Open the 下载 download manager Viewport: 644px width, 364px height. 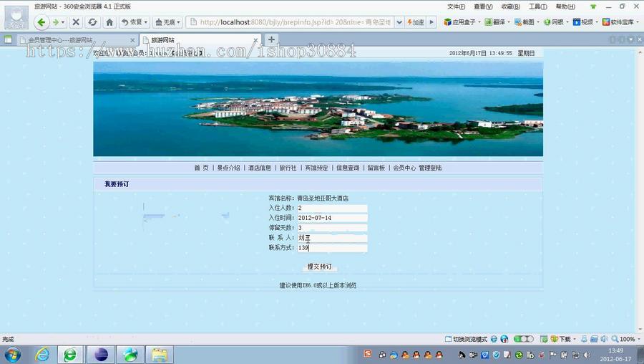coord(562,339)
